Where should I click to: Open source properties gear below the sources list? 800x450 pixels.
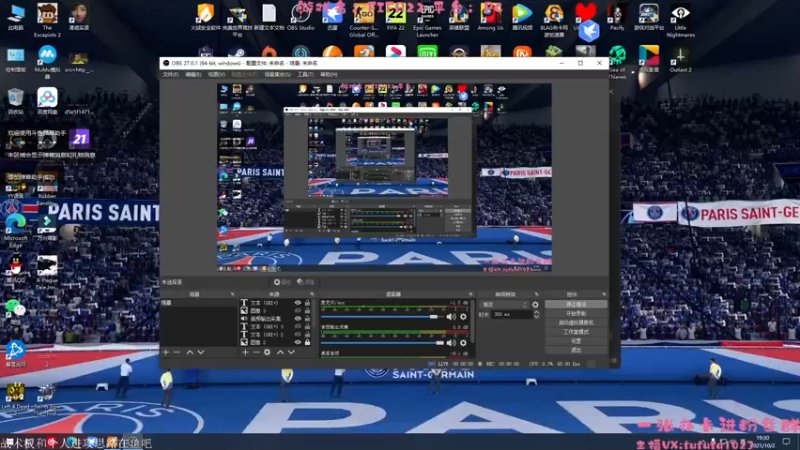click(x=267, y=352)
